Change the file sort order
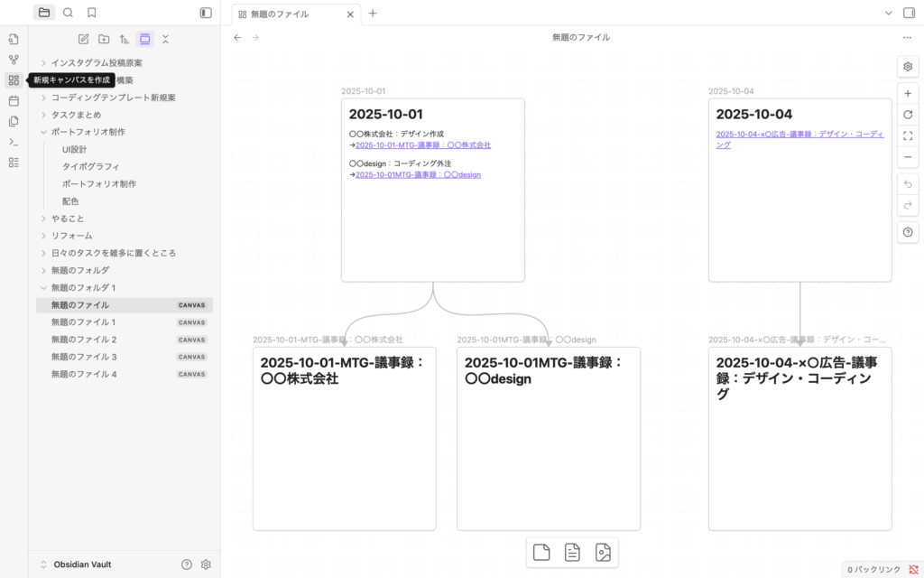 tap(125, 39)
